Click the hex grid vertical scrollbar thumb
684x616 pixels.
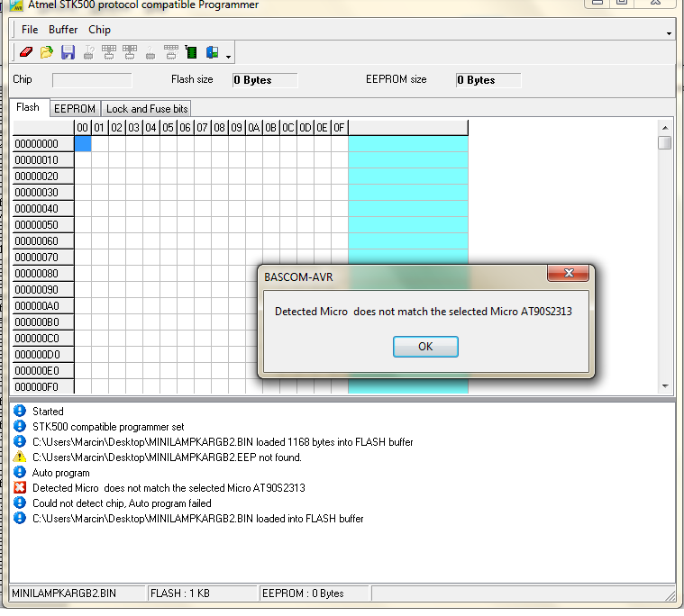point(665,142)
